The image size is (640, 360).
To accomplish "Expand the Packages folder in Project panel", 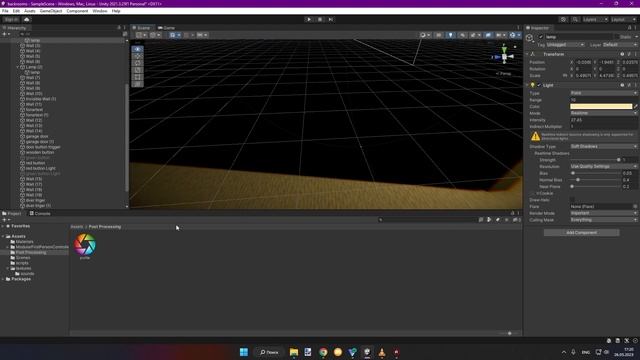I will click(3, 279).
